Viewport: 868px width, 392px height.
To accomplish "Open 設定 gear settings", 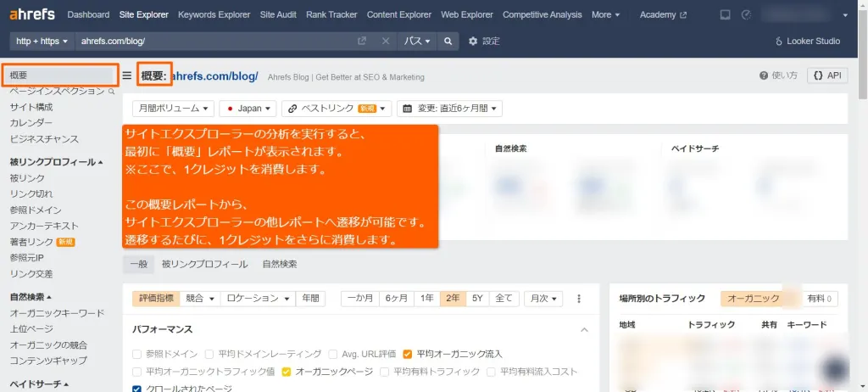I will [x=484, y=41].
